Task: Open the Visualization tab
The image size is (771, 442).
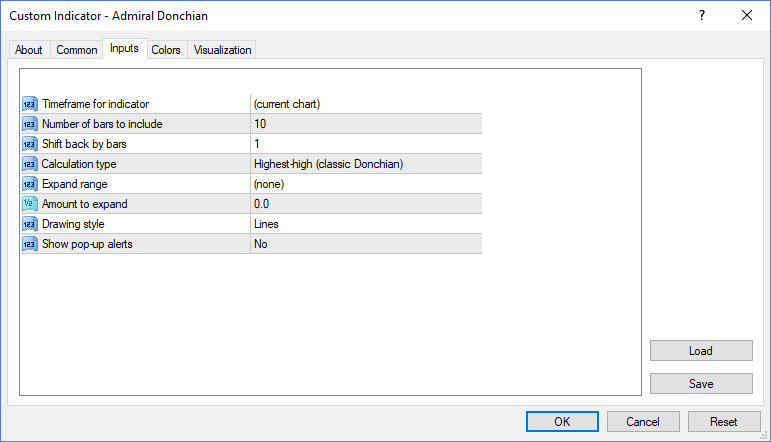Action: coord(222,50)
